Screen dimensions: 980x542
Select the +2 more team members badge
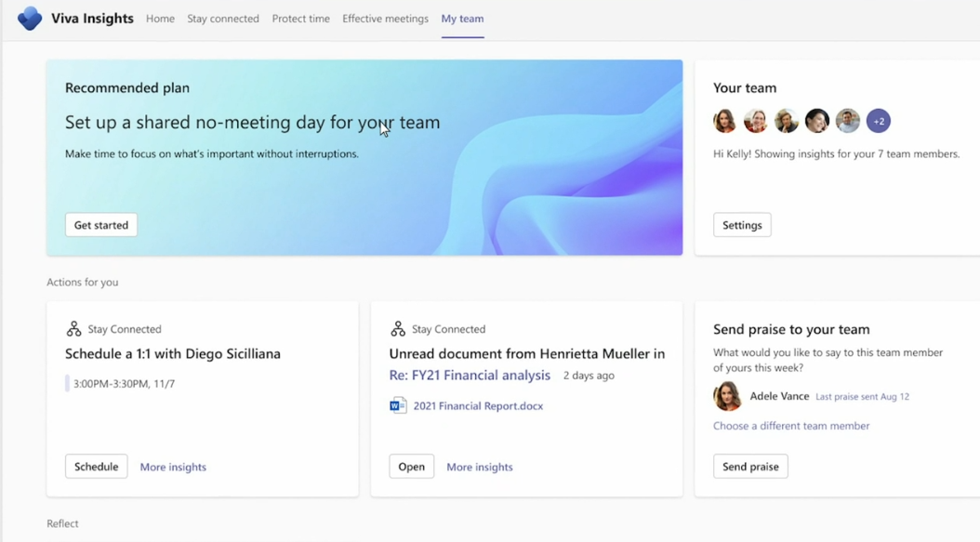tap(878, 121)
